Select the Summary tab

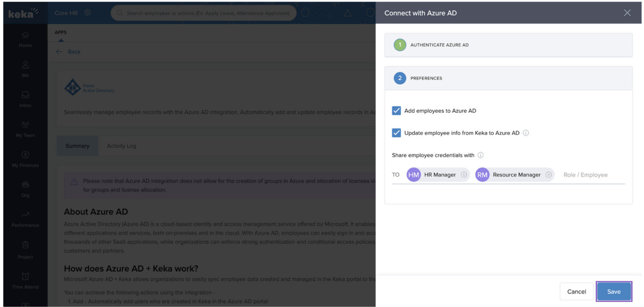[78, 146]
